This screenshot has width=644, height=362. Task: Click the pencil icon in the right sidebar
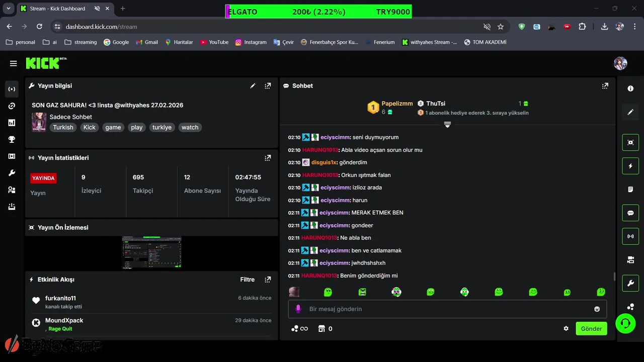coord(630,112)
